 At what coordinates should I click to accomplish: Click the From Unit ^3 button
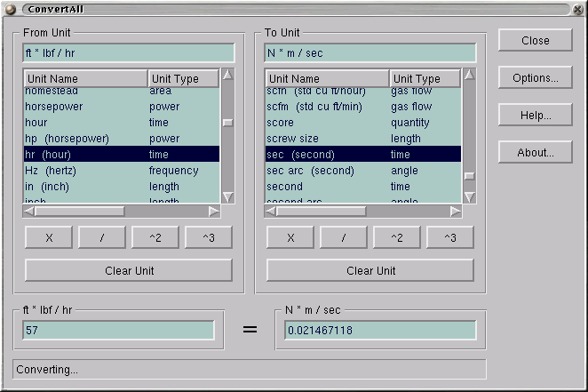coord(209,237)
